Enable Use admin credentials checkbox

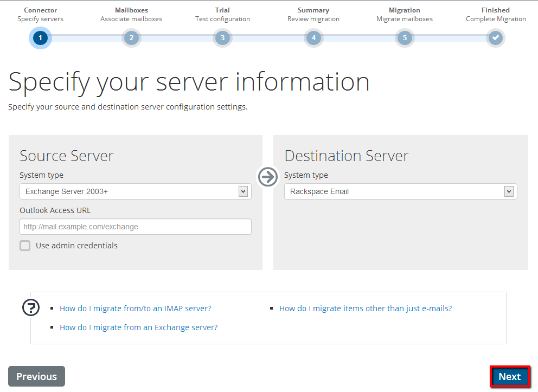25,246
